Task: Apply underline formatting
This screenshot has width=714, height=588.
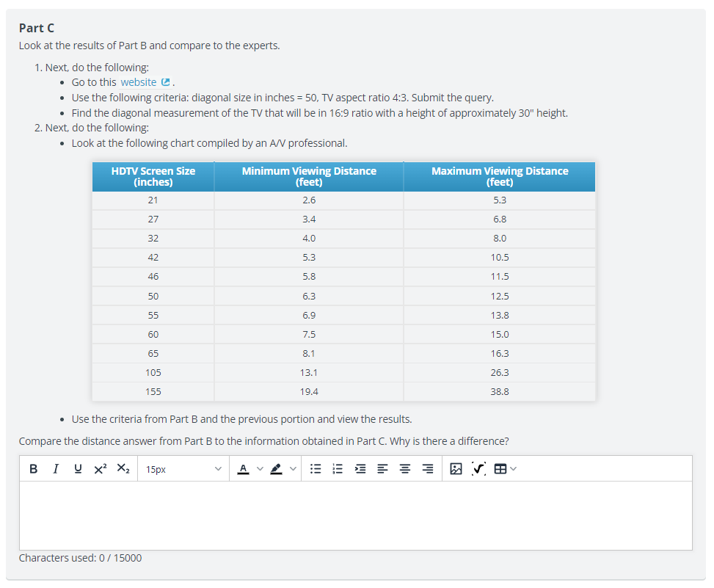Action: [x=78, y=468]
